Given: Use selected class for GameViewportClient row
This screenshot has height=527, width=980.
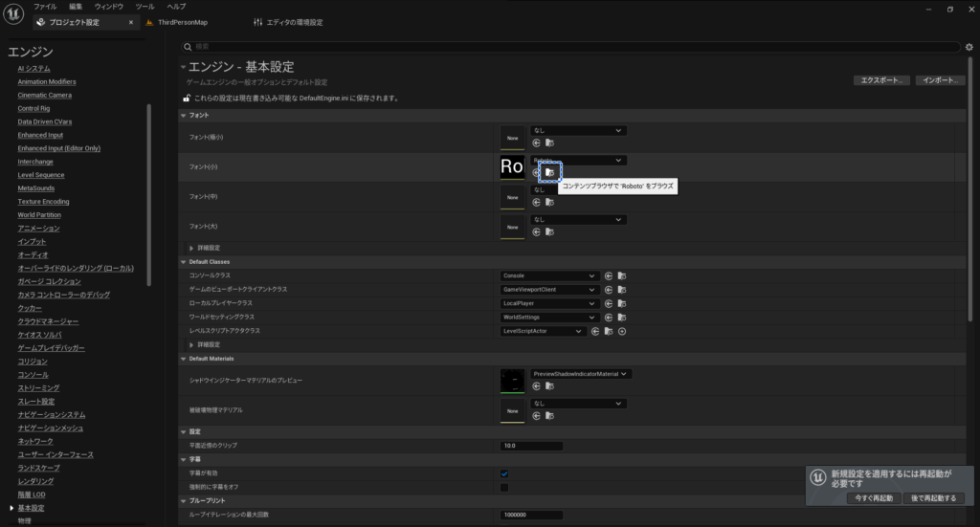Looking at the screenshot, I should click(x=609, y=290).
